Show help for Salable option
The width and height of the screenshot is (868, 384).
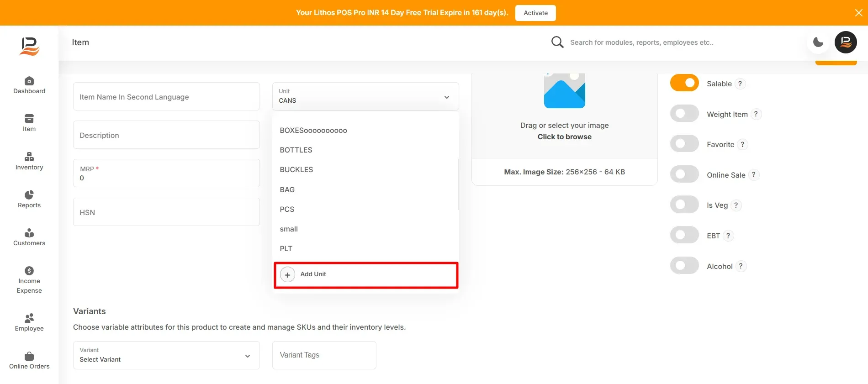pyautogui.click(x=740, y=84)
